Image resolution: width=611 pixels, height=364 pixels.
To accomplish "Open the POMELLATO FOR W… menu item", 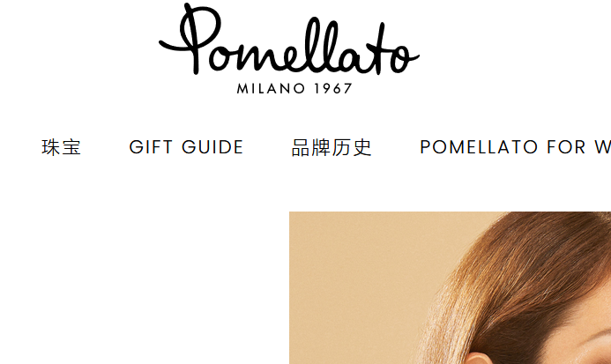I will pyautogui.click(x=515, y=147).
